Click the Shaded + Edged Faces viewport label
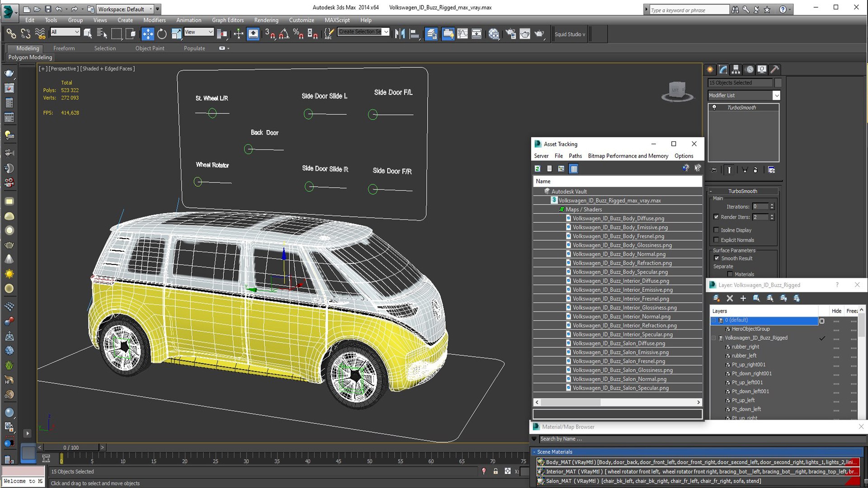The image size is (868, 488). [x=108, y=69]
